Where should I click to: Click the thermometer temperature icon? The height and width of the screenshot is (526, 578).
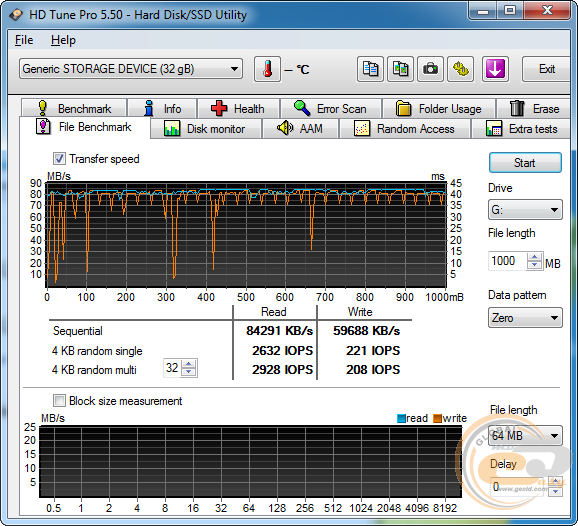pos(267,69)
